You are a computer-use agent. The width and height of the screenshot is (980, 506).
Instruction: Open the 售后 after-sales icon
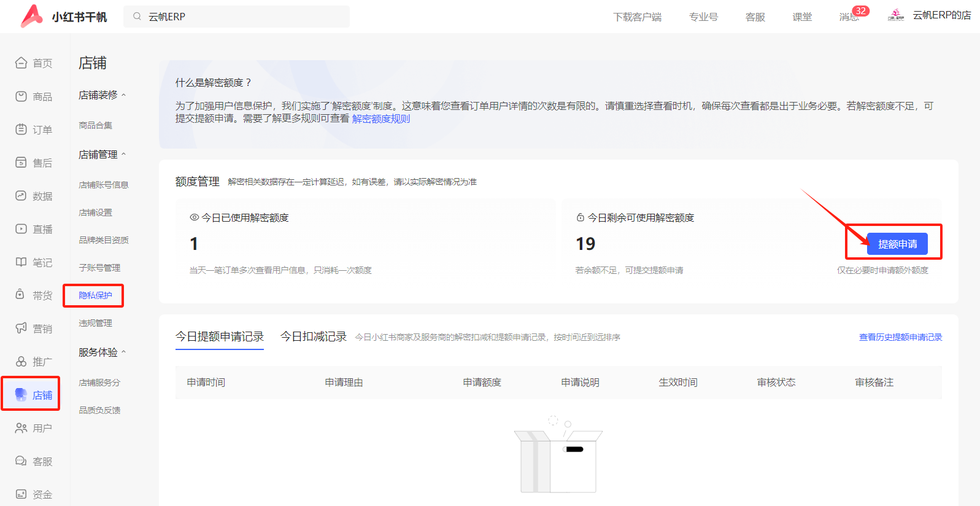coord(21,163)
